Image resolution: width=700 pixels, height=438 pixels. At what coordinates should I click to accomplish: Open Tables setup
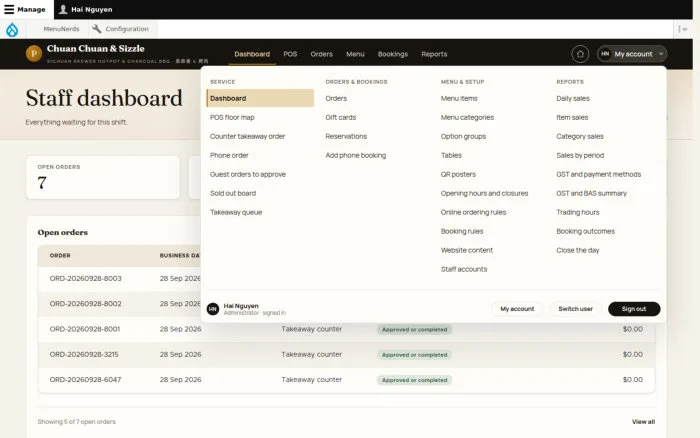(x=451, y=155)
